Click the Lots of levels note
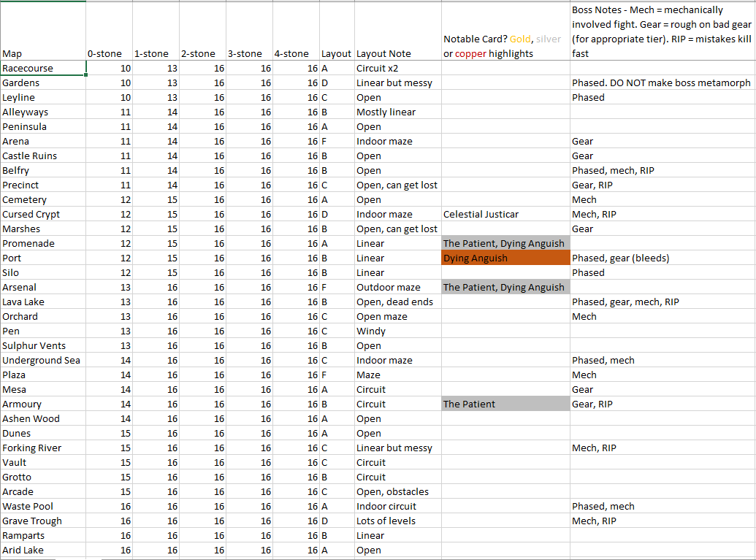 point(398,521)
